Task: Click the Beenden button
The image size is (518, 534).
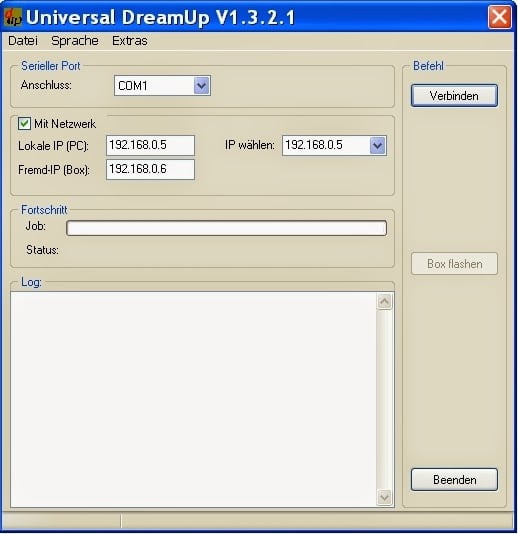Action: (454, 480)
